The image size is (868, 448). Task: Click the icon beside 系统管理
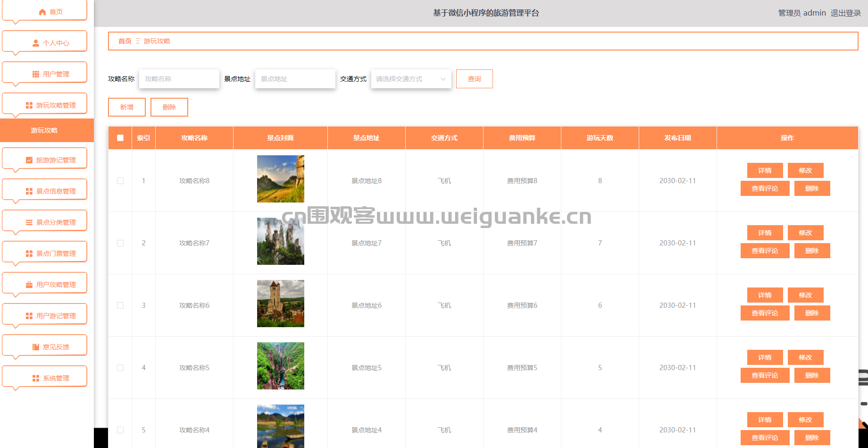coord(36,378)
